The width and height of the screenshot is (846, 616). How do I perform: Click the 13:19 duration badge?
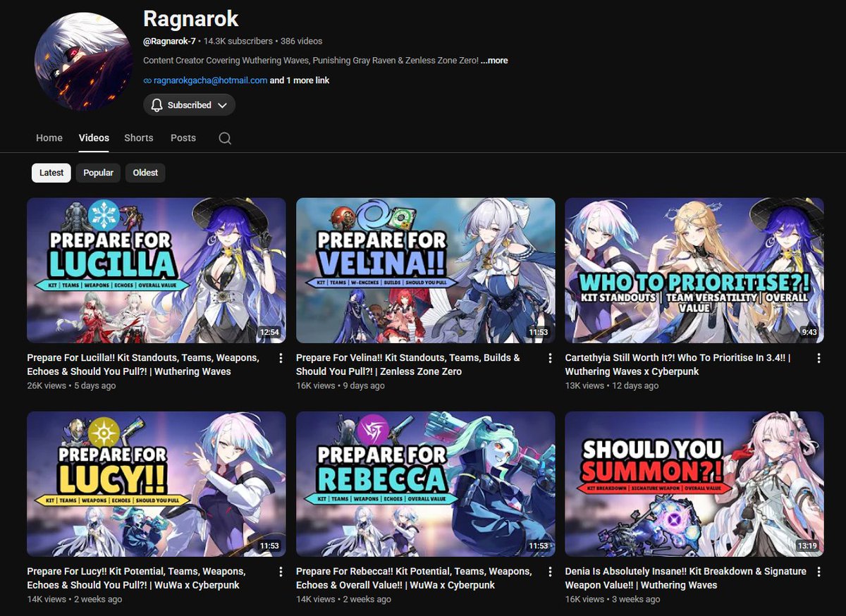(807, 546)
